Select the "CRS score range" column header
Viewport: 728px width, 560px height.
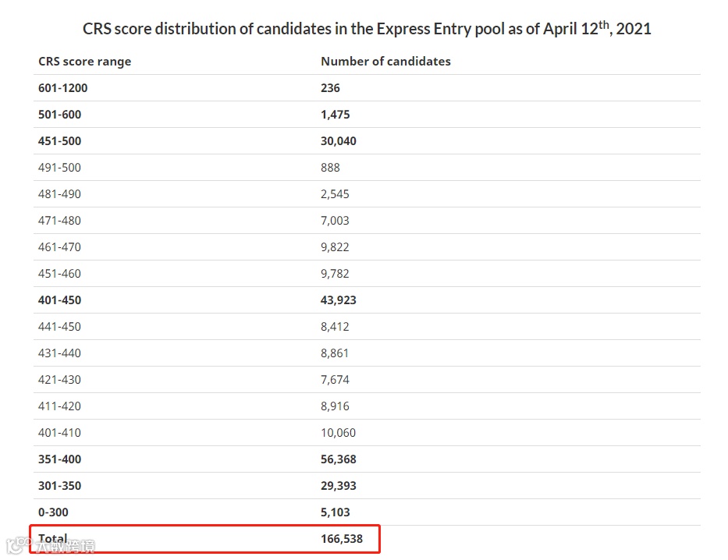pyautogui.click(x=84, y=62)
